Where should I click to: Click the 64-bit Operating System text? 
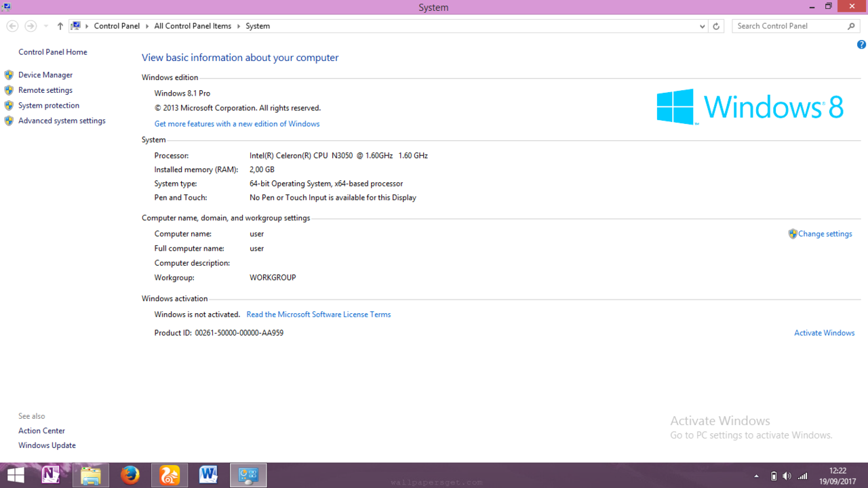click(326, 184)
